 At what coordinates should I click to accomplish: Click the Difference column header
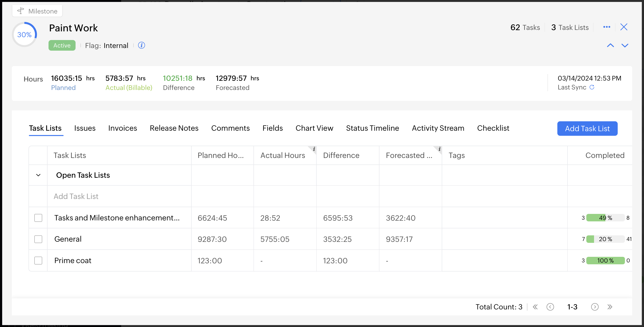(348, 155)
